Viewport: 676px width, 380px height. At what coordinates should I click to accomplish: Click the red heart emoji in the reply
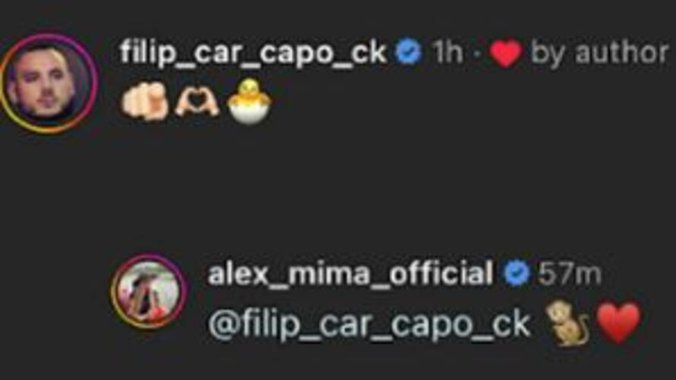619,323
